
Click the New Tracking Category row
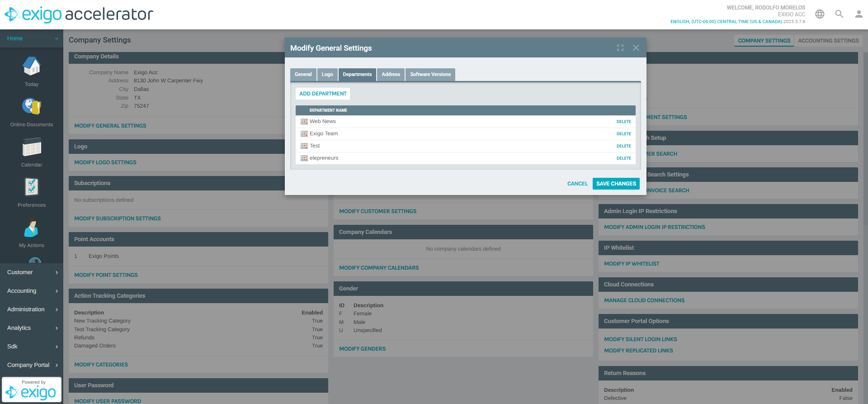coord(198,321)
